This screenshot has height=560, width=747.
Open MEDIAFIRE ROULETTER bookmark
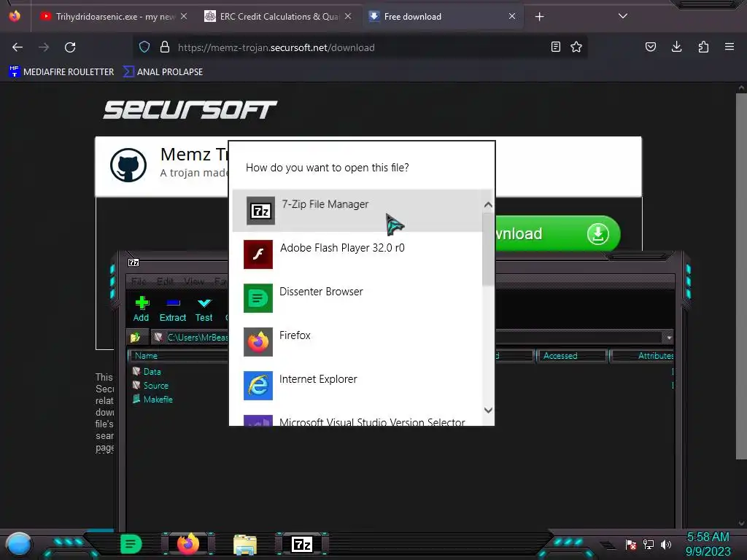pyautogui.click(x=61, y=72)
